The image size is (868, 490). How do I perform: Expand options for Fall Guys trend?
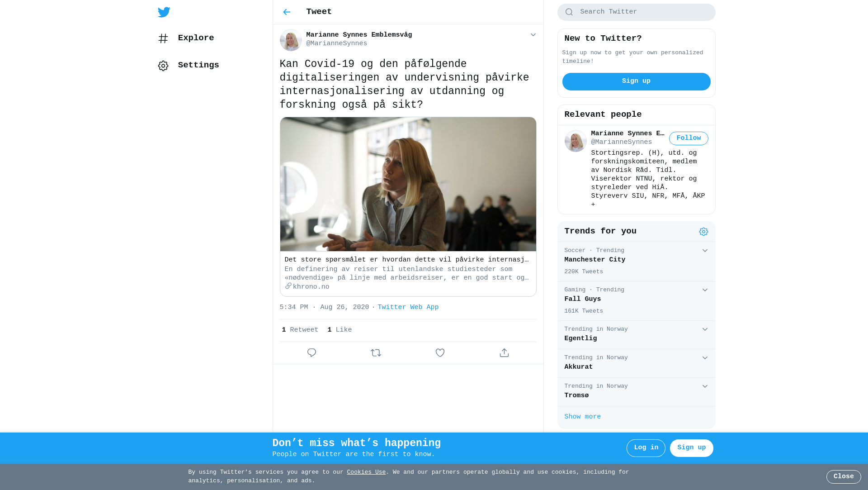pos(705,290)
